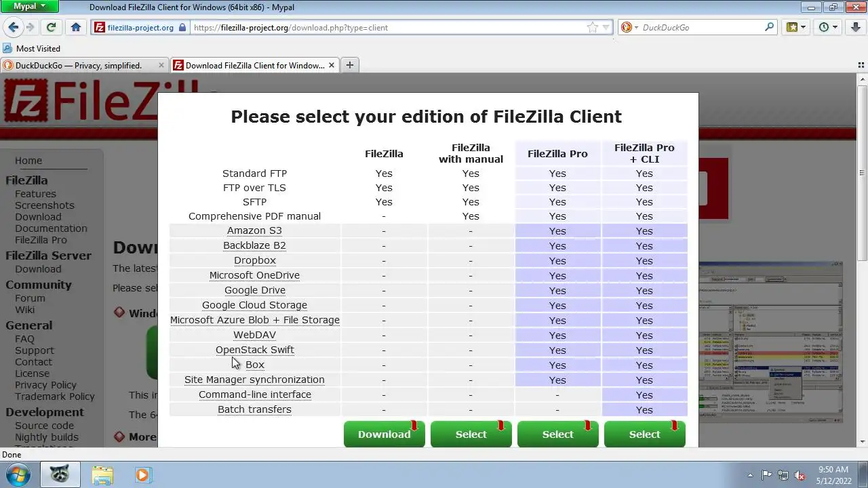
Task: Select the Download FileZilla Client tab
Action: 254,66
